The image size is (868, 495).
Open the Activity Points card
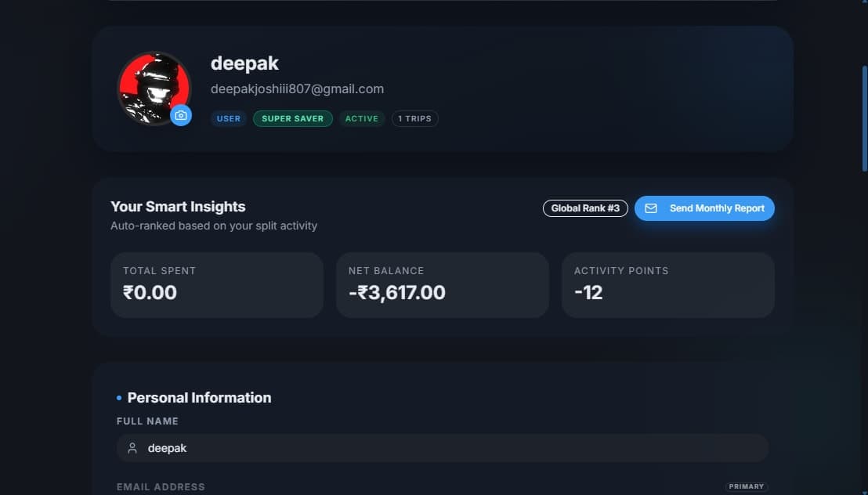pyautogui.click(x=668, y=285)
